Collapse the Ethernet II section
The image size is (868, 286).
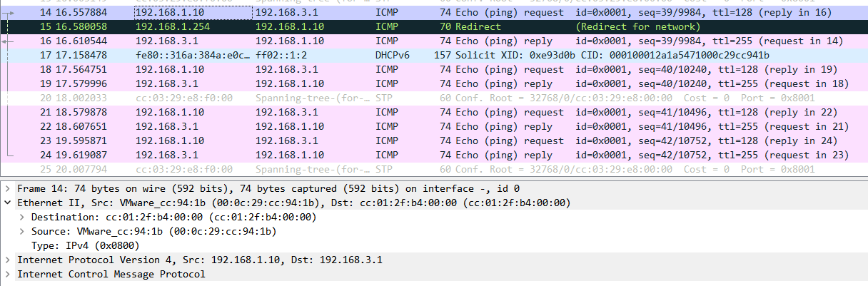click(7, 203)
